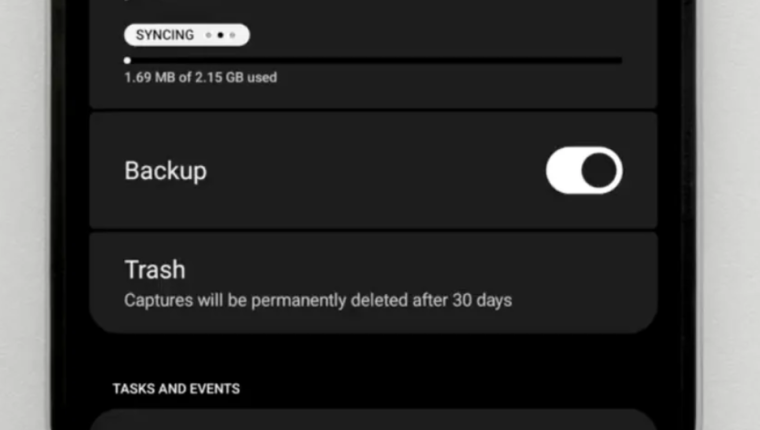Click the word SYNCING in the badge
The height and width of the screenshot is (430, 760).
[x=165, y=35]
